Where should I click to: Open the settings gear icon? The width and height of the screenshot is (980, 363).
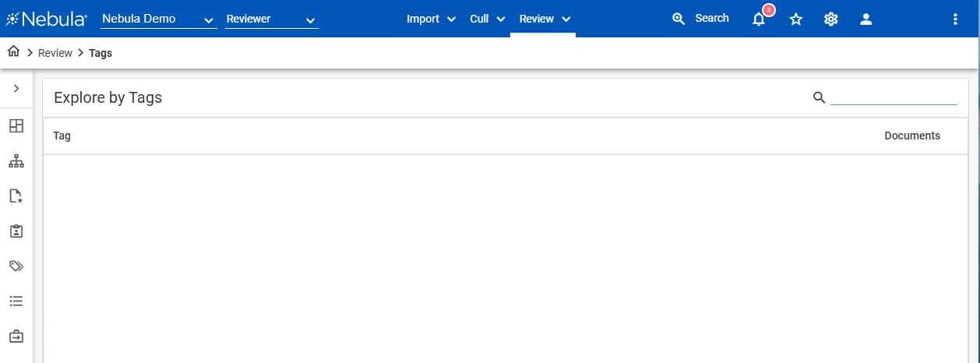[831, 19]
